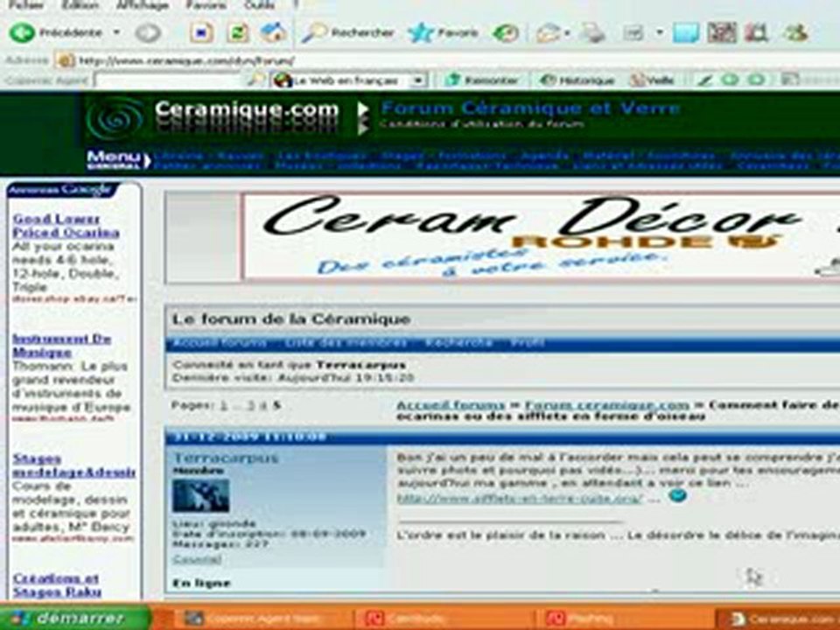Open the sifflets-en-terre-cuite.org link in post
Viewport: 840px width, 630px height.
(520, 498)
